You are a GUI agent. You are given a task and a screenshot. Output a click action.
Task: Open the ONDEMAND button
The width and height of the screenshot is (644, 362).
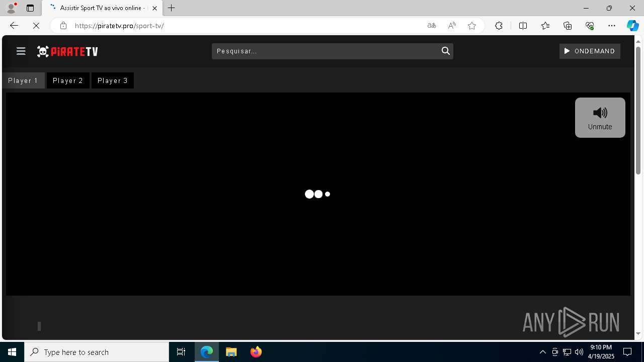pyautogui.click(x=590, y=51)
